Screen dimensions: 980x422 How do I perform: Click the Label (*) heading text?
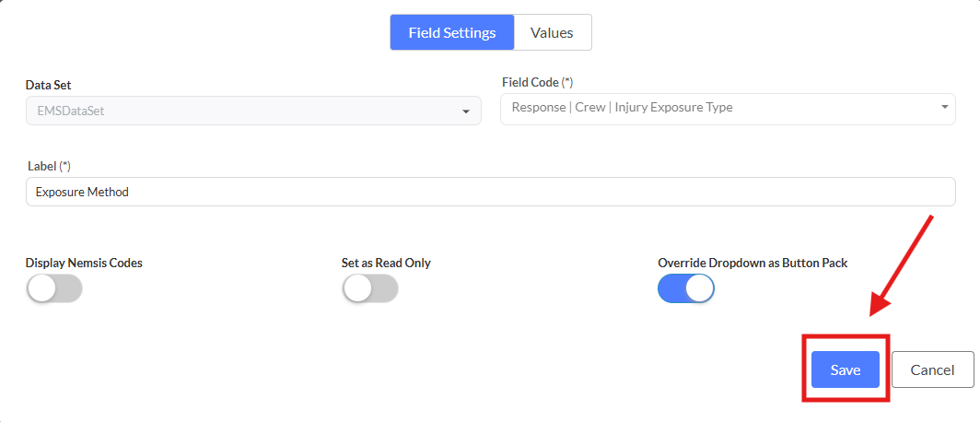(50, 166)
